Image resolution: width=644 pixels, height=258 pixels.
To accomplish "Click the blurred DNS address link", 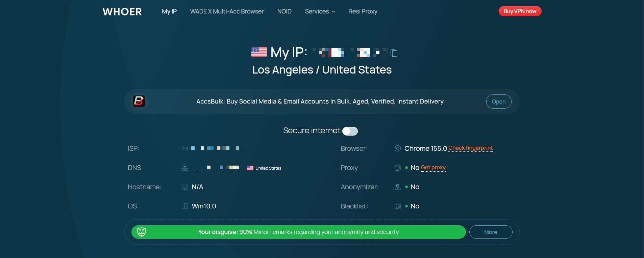I will [x=216, y=168].
